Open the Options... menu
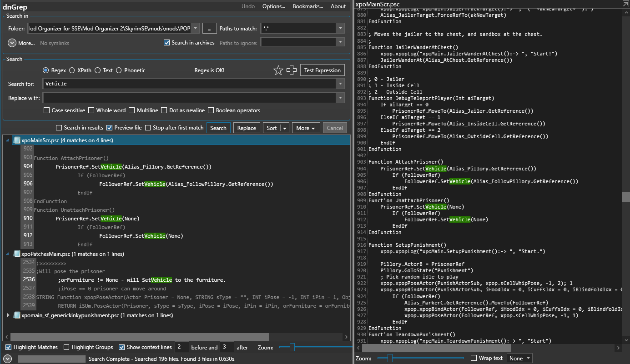Screen dimensions: 630x364 (x=274, y=6)
